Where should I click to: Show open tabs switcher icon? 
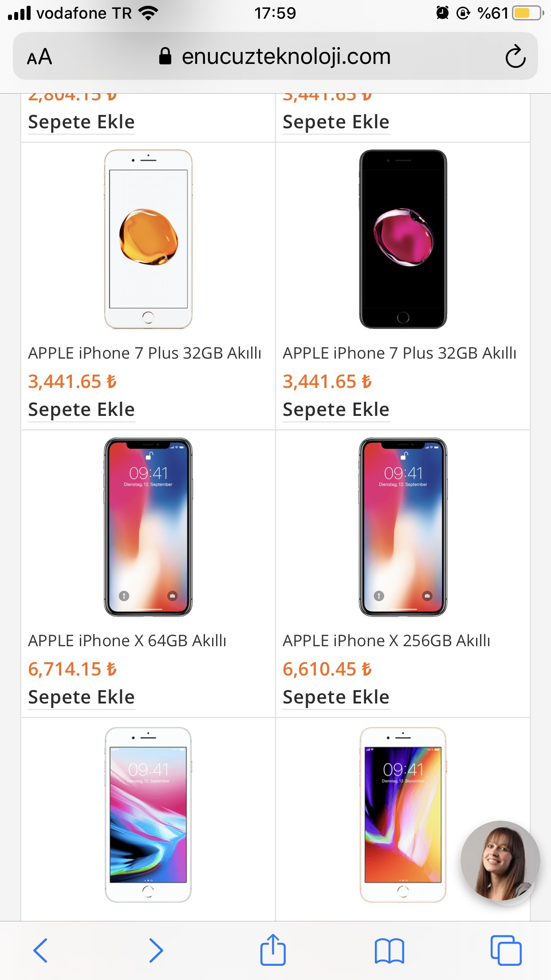(506, 950)
